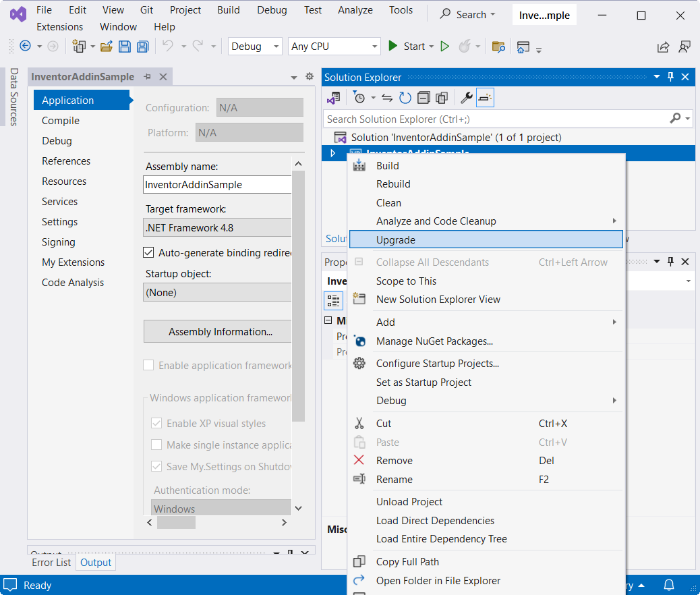Toggle Solution Explorer folder view switch icon

pos(334,98)
